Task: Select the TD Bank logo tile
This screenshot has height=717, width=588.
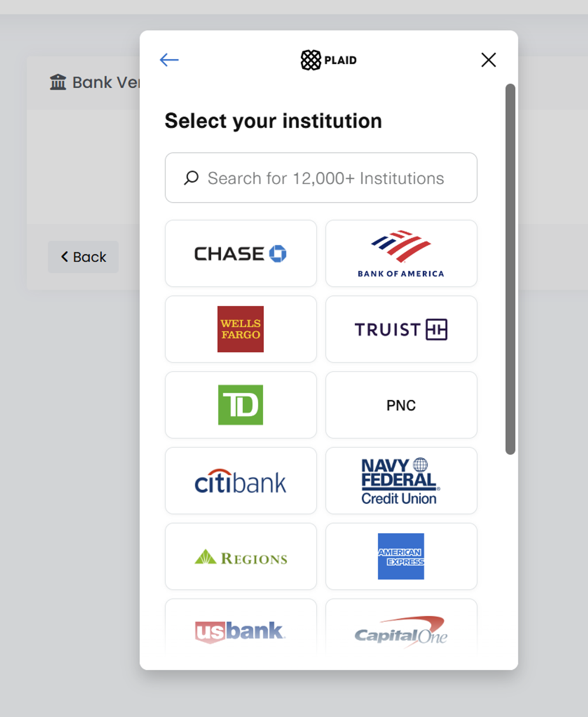Action: tap(241, 405)
